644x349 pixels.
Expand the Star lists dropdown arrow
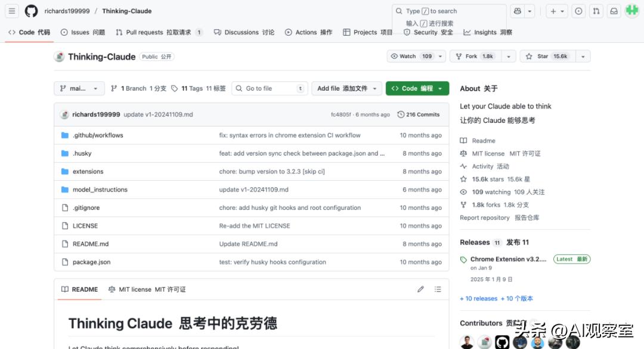583,56
